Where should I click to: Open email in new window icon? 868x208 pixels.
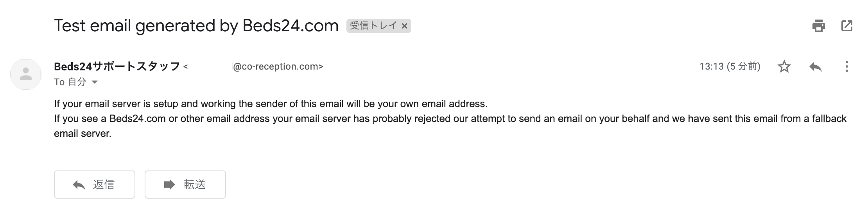(x=846, y=26)
